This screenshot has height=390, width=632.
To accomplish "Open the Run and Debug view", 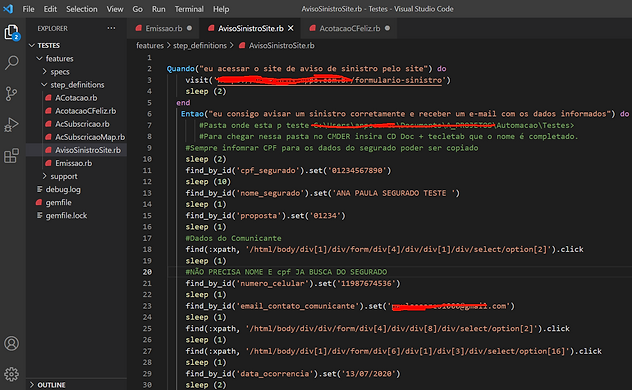I will (11, 124).
